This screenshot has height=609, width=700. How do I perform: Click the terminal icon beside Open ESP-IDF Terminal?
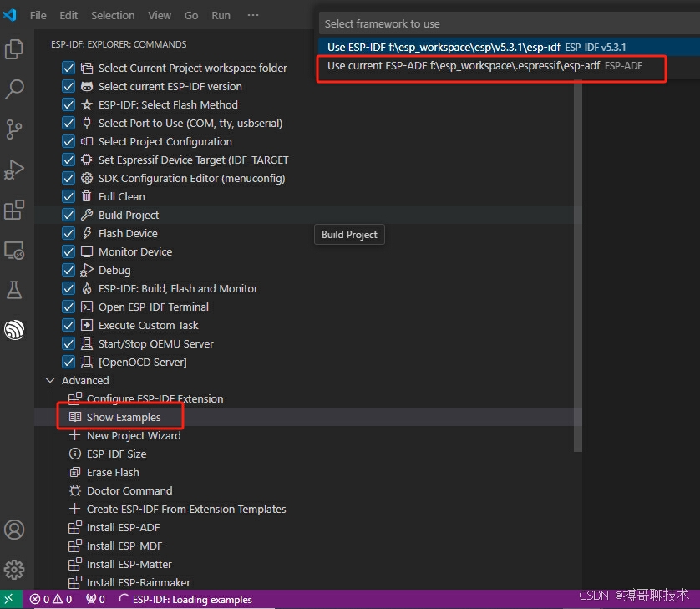[x=87, y=307]
